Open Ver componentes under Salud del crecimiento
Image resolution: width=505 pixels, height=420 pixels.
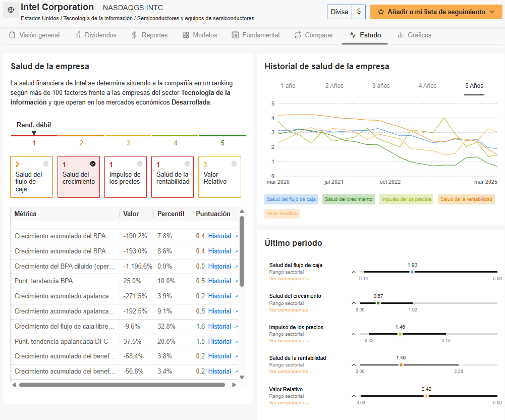[x=289, y=310]
